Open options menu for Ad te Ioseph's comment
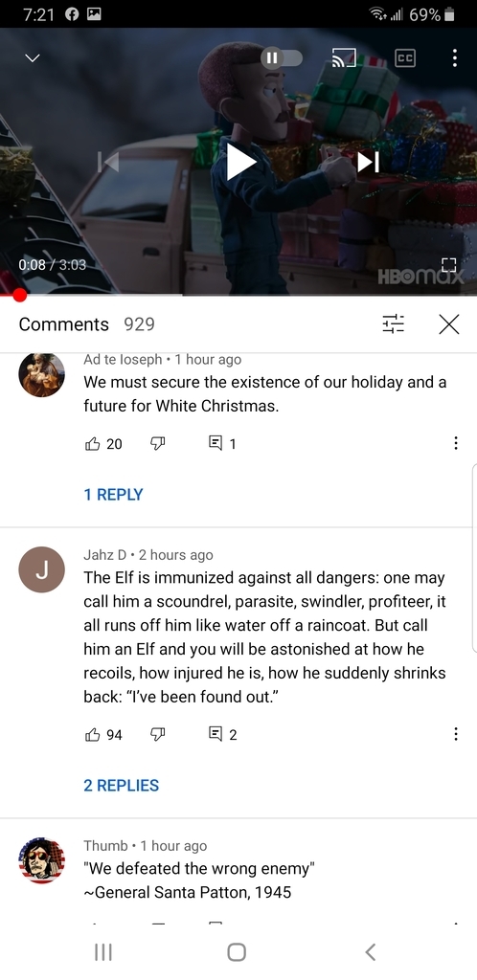The height and width of the screenshot is (980, 477). point(456,444)
